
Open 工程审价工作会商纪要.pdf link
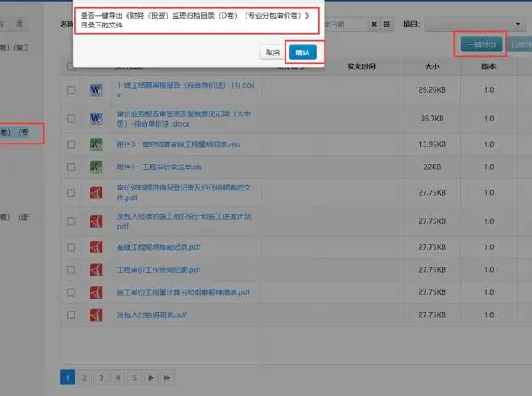click(x=159, y=269)
